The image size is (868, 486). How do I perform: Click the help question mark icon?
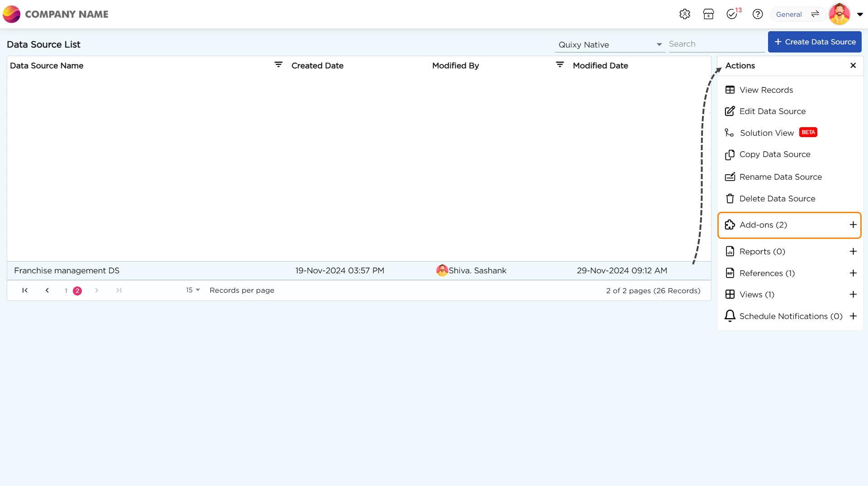click(x=758, y=14)
